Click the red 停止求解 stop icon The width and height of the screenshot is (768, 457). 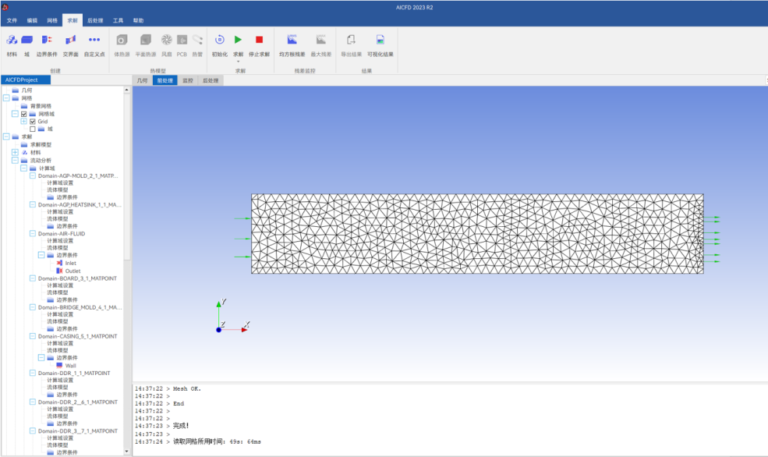point(259,40)
